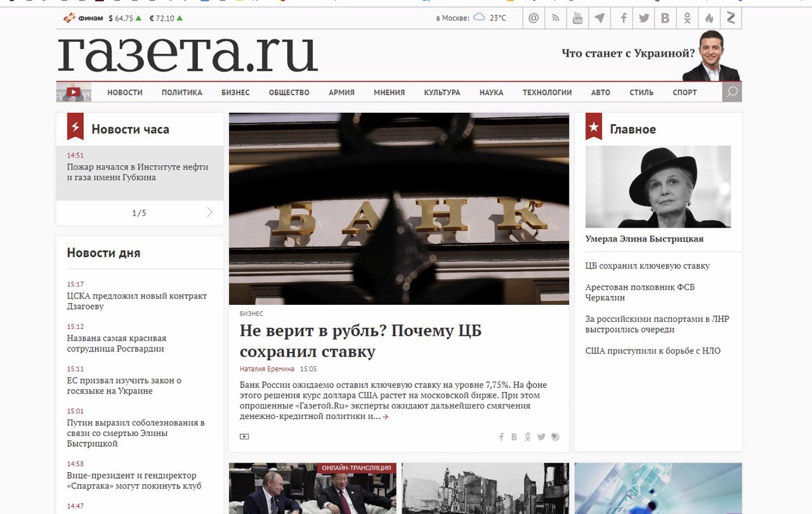The image size is (812, 514).
Task: Open the video section play icon
Action: [74, 92]
